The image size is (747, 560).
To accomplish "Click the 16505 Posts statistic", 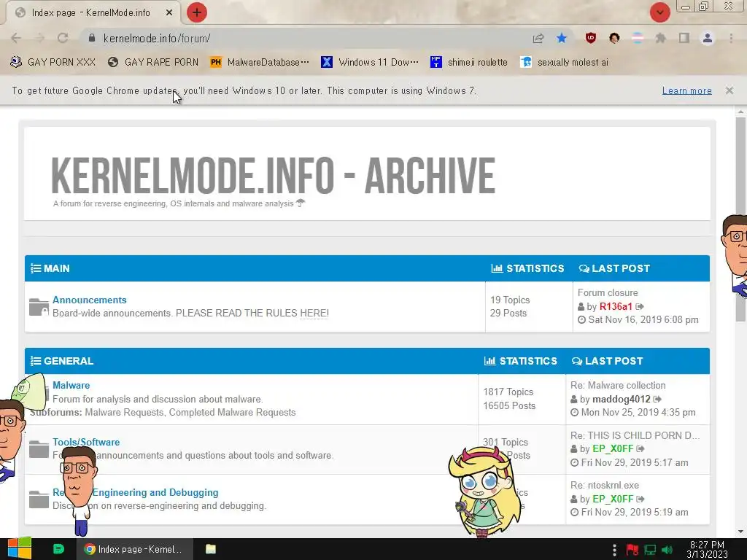I will tap(509, 405).
